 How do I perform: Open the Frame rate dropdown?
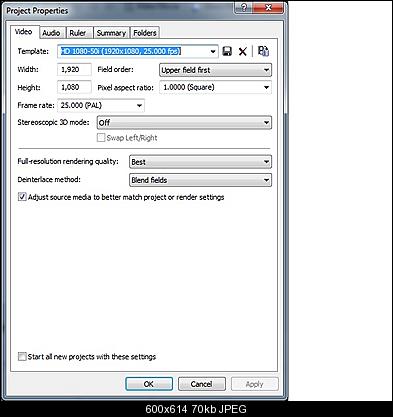pos(139,106)
